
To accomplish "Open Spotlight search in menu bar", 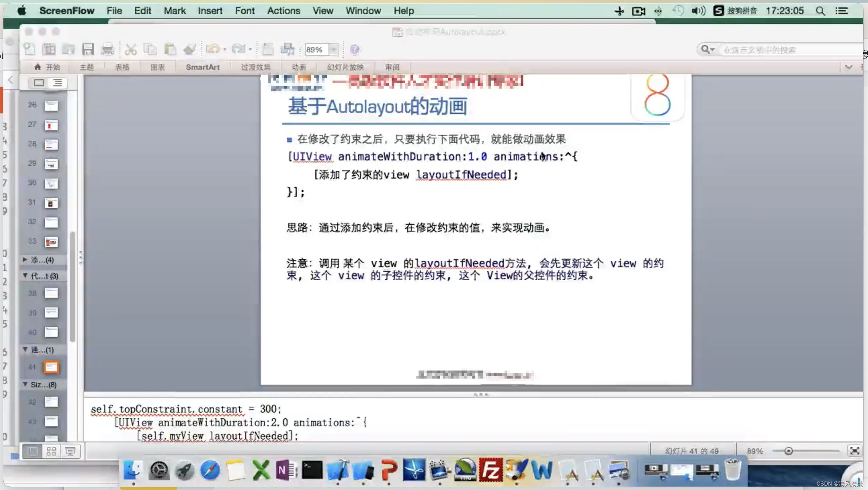I will (820, 11).
